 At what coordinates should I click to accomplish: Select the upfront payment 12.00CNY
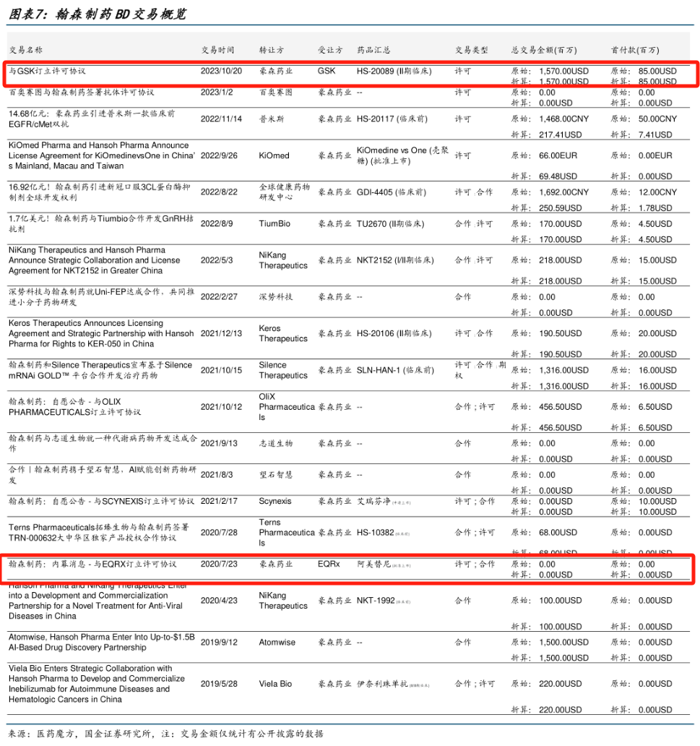coord(657,192)
